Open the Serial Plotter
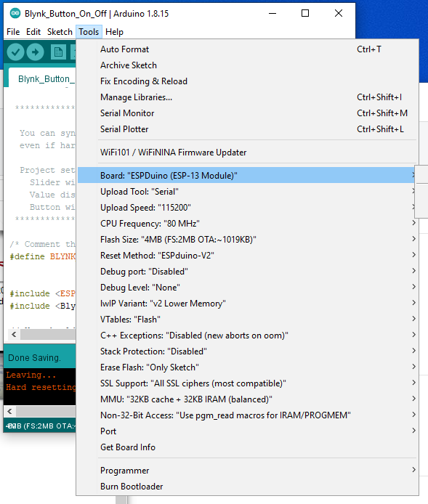Viewport: 428px width, 504px height. tap(248, 129)
